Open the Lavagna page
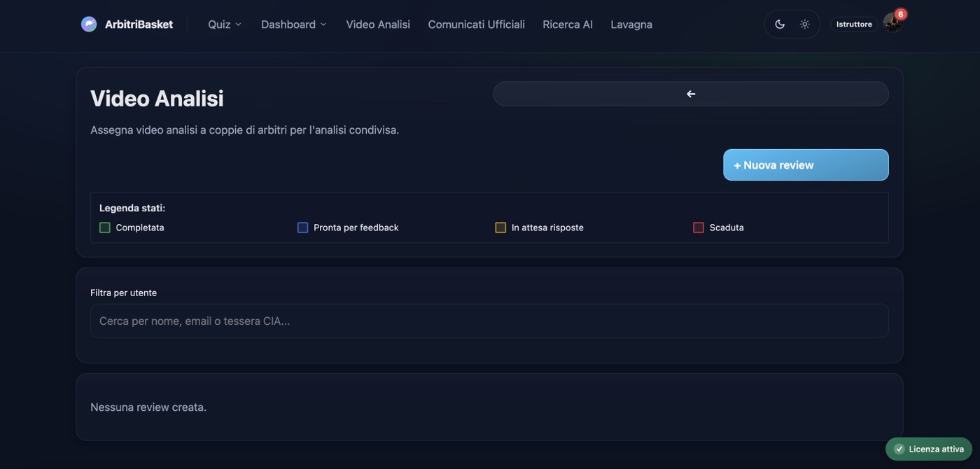Image resolution: width=980 pixels, height=469 pixels. click(631, 24)
